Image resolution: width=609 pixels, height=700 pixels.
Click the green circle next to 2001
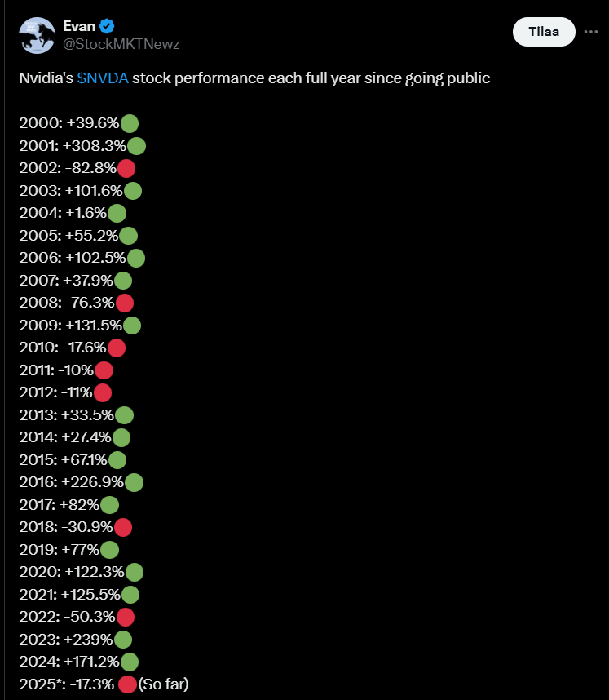(136, 146)
